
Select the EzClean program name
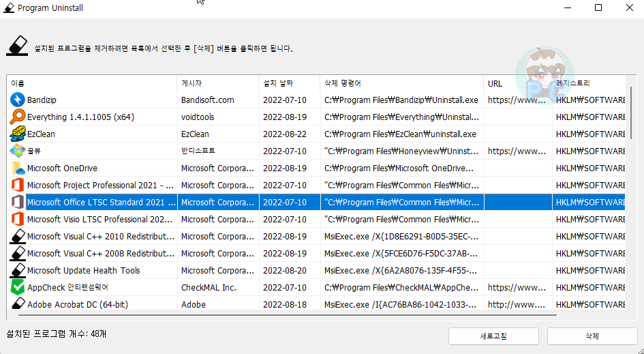click(x=41, y=134)
